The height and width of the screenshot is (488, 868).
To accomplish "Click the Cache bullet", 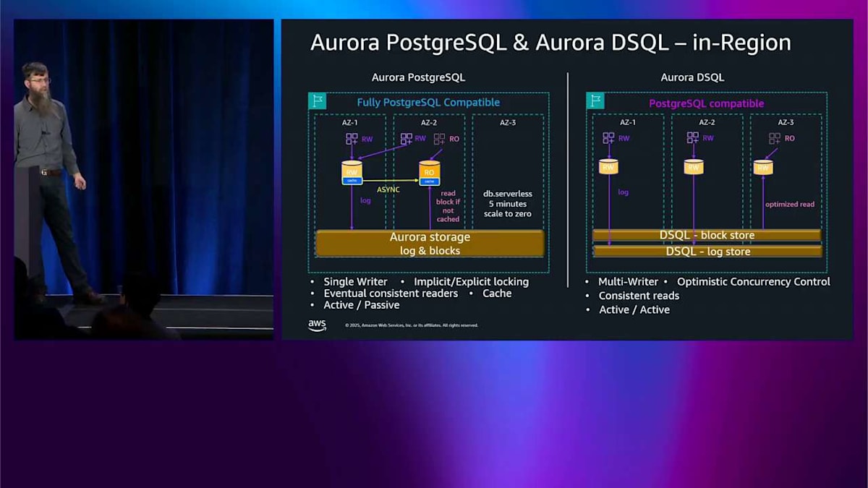I will pos(497,294).
